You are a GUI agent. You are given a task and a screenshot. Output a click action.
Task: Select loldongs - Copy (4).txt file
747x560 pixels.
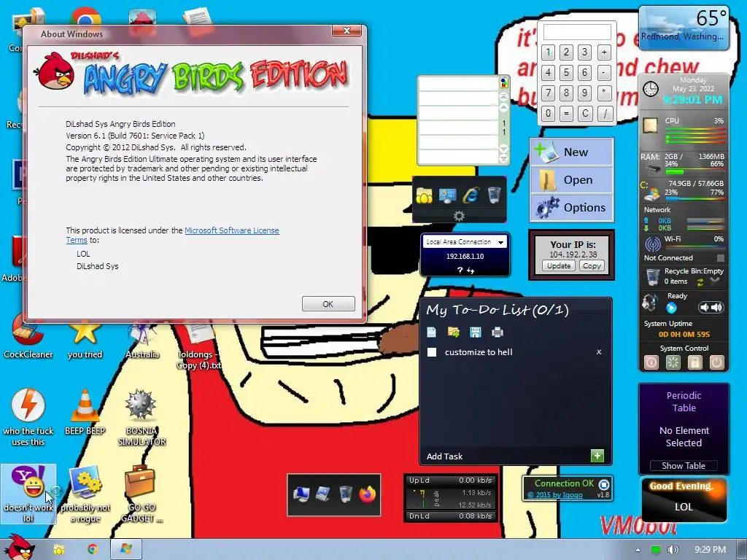click(x=198, y=345)
